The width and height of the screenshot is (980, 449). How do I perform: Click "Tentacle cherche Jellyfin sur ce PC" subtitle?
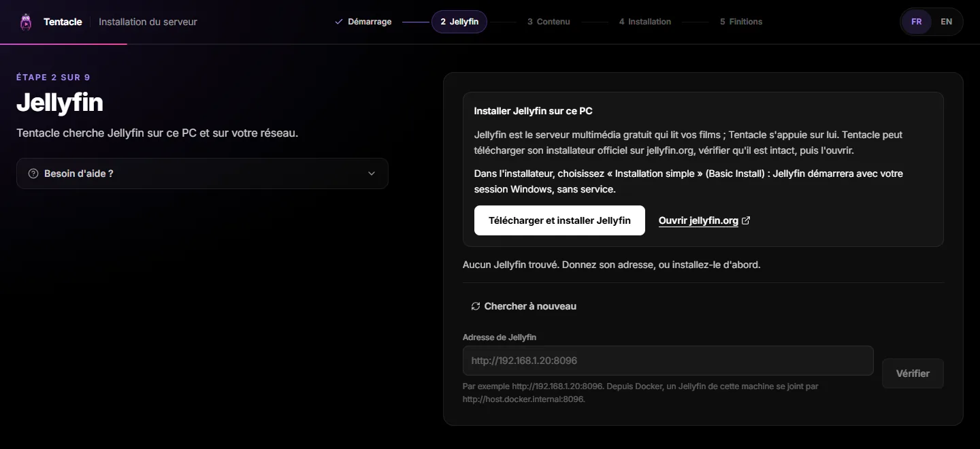tap(157, 133)
